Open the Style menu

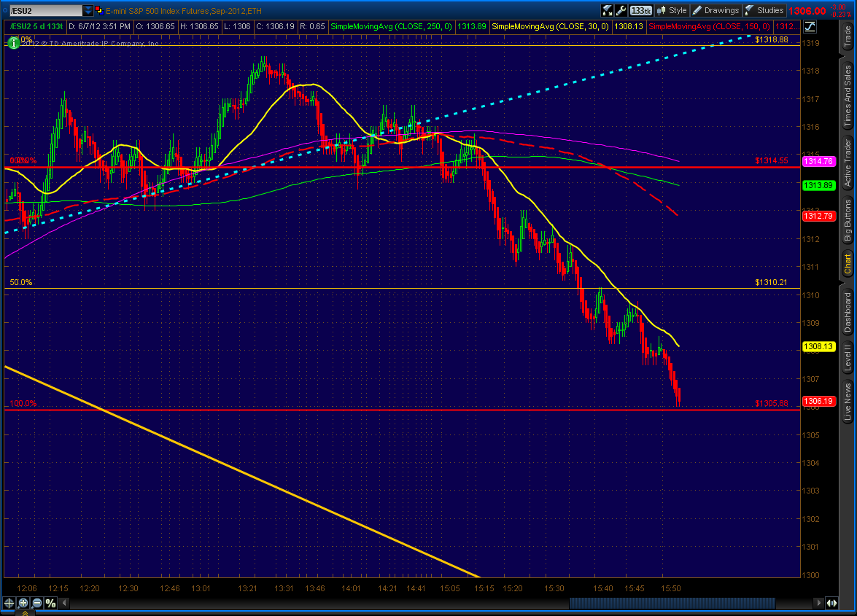(x=672, y=10)
